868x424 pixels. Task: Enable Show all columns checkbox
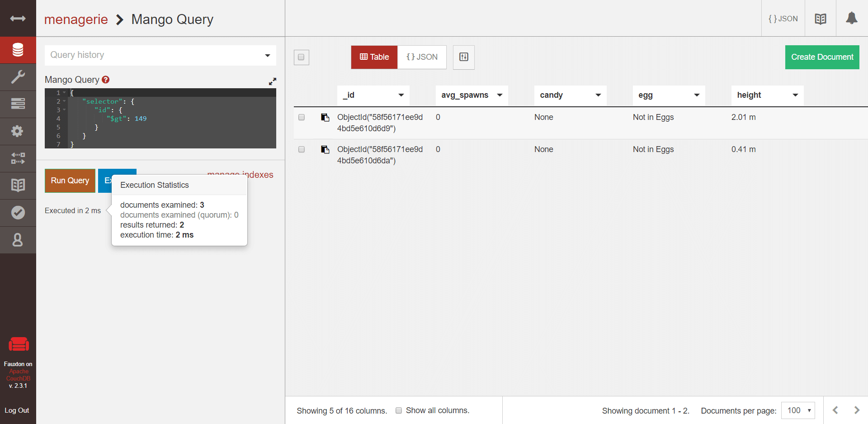[399, 410]
